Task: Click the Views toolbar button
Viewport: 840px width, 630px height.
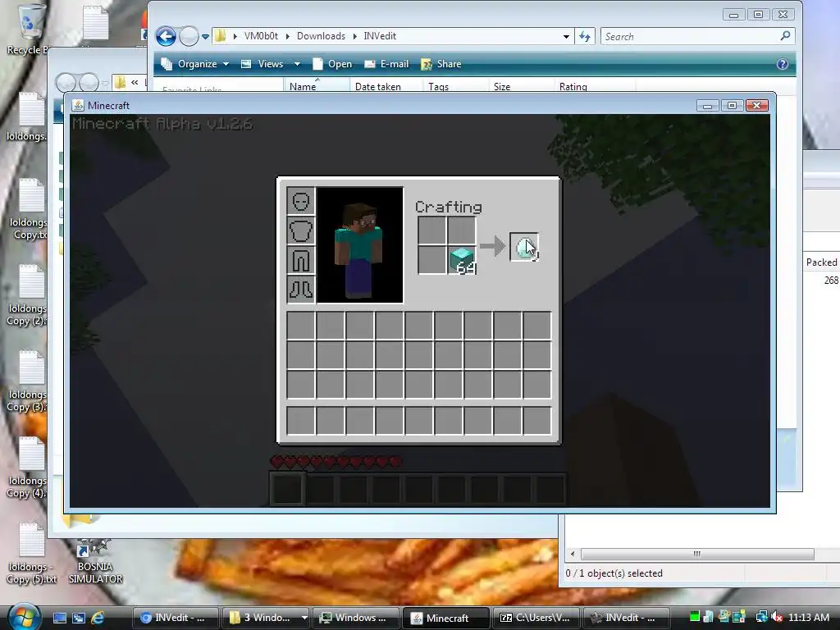Action: click(262, 64)
